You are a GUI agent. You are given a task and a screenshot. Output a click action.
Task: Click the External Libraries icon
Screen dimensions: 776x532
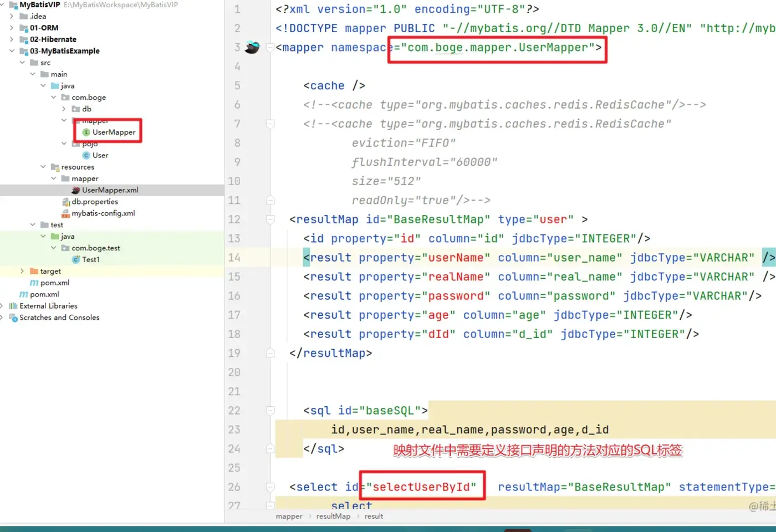click(x=13, y=306)
